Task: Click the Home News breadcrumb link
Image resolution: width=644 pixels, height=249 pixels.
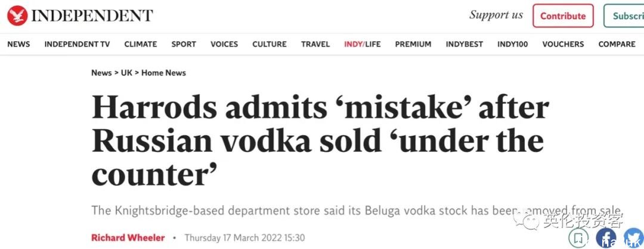Action: pos(163,73)
